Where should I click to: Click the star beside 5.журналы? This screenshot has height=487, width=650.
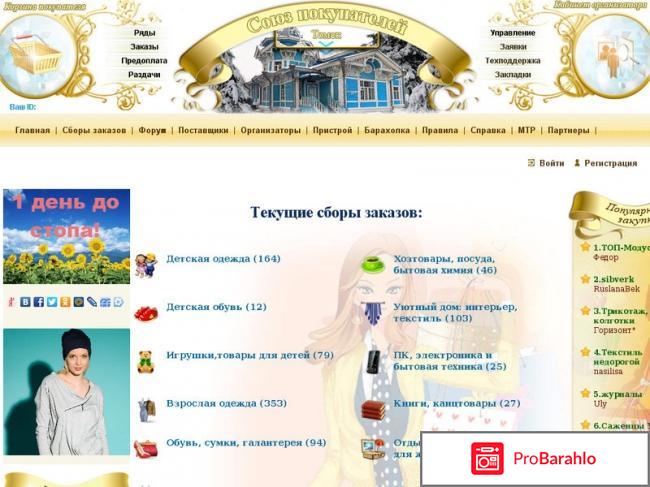point(585,393)
